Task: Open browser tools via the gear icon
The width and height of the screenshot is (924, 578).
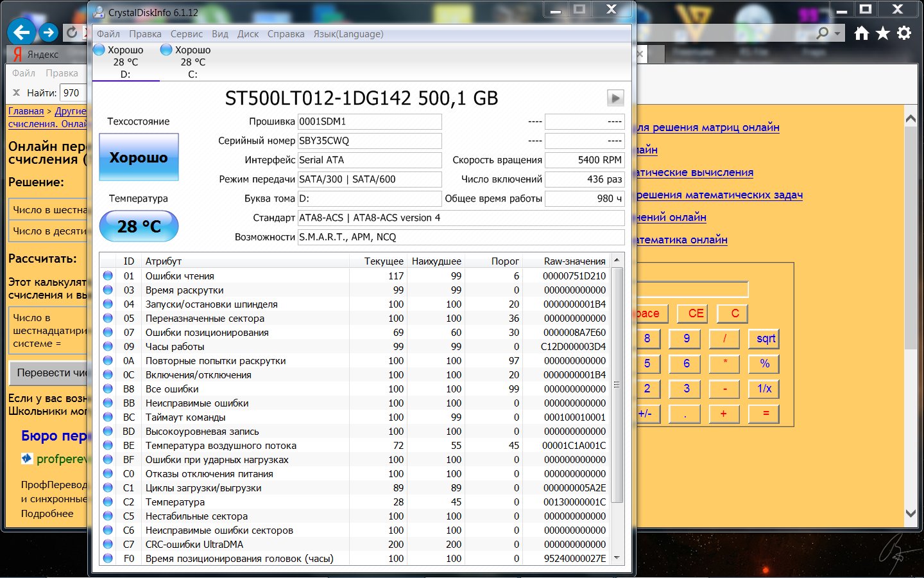Action: pyautogui.click(x=904, y=33)
